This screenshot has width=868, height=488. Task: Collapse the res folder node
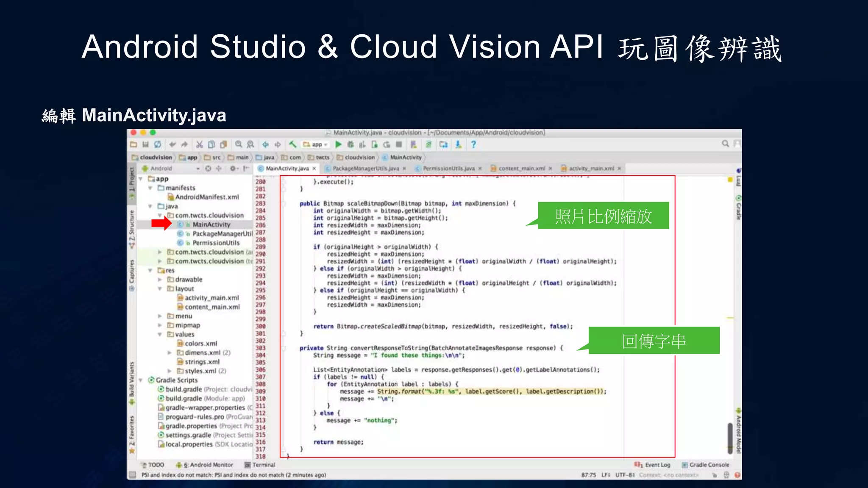[x=150, y=270]
